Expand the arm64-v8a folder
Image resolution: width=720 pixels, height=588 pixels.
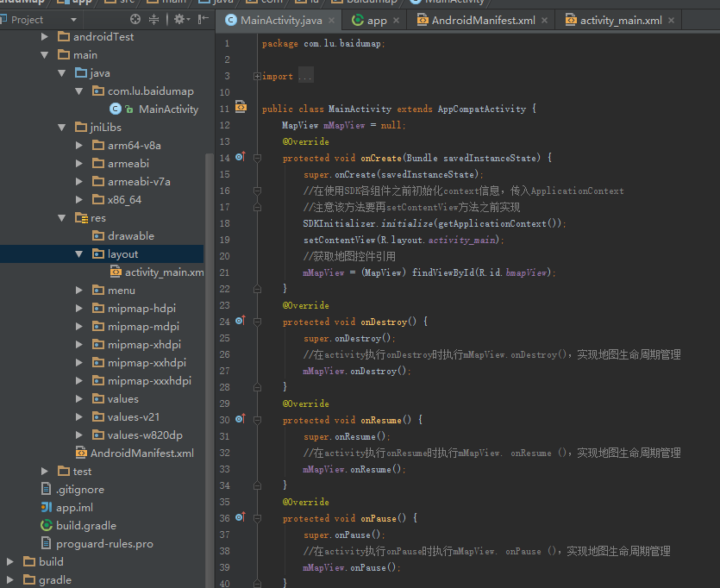(x=79, y=146)
